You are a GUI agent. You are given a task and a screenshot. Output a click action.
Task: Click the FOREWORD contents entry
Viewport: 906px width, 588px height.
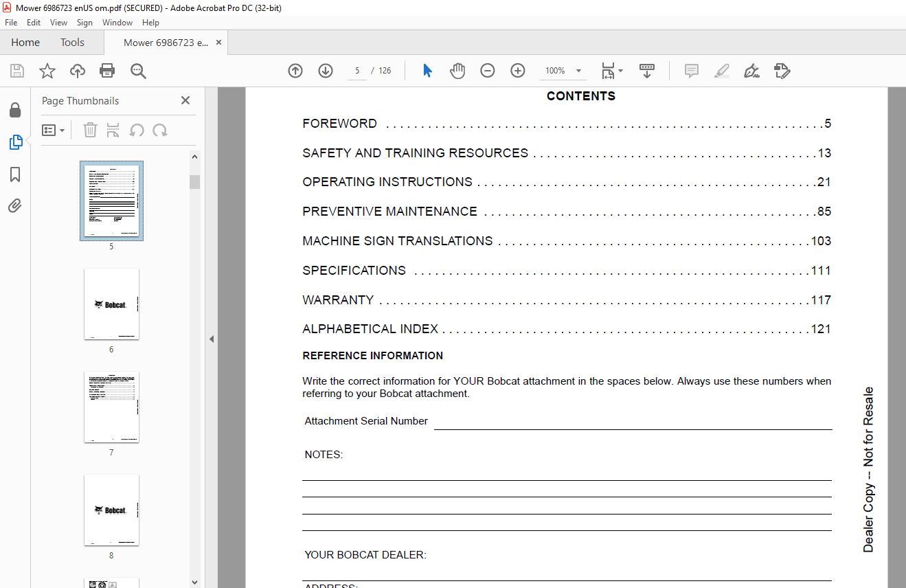pos(567,124)
